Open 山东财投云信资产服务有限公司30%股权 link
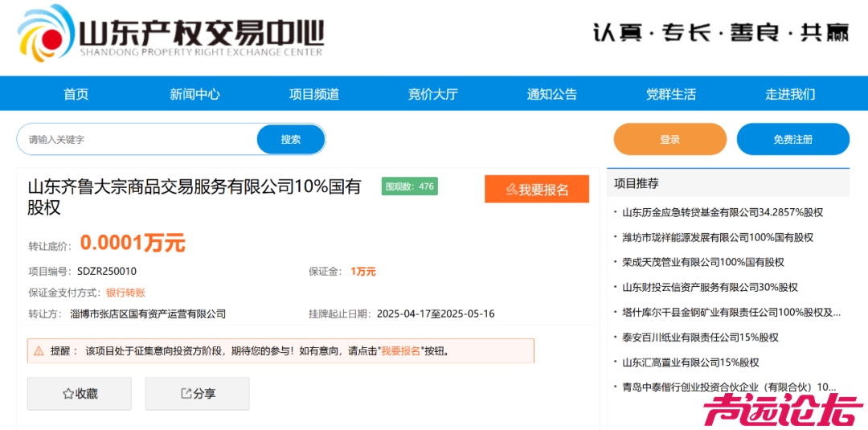This screenshot has width=868, height=430. point(710,287)
